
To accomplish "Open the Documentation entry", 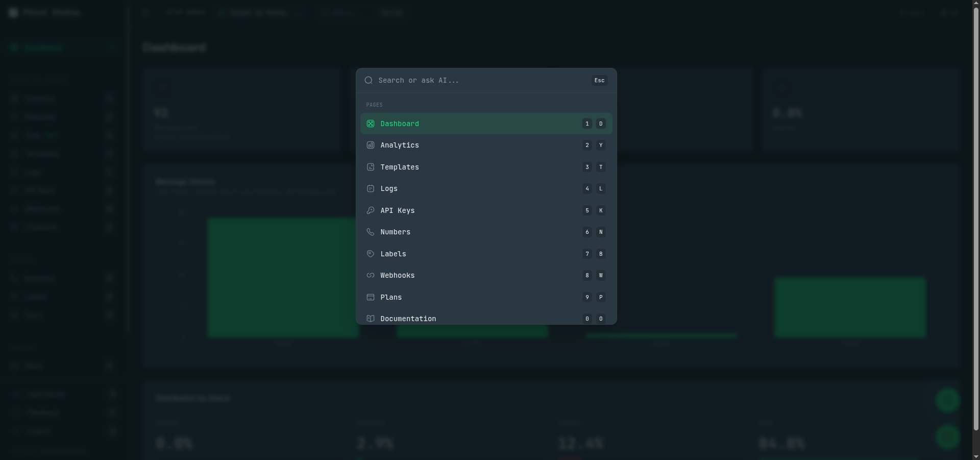I will click(486, 317).
